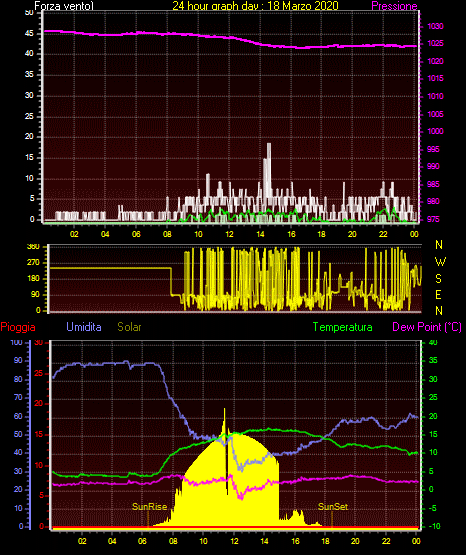The image size is (466, 555).
Task: Click the Dew Point (°C) legend label
Action: [x=427, y=327]
